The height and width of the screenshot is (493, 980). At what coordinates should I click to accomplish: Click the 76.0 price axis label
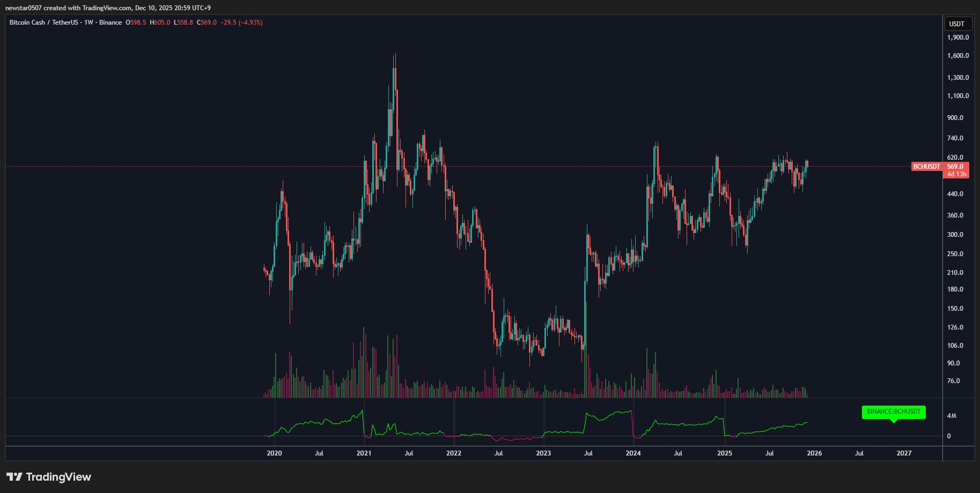click(954, 381)
